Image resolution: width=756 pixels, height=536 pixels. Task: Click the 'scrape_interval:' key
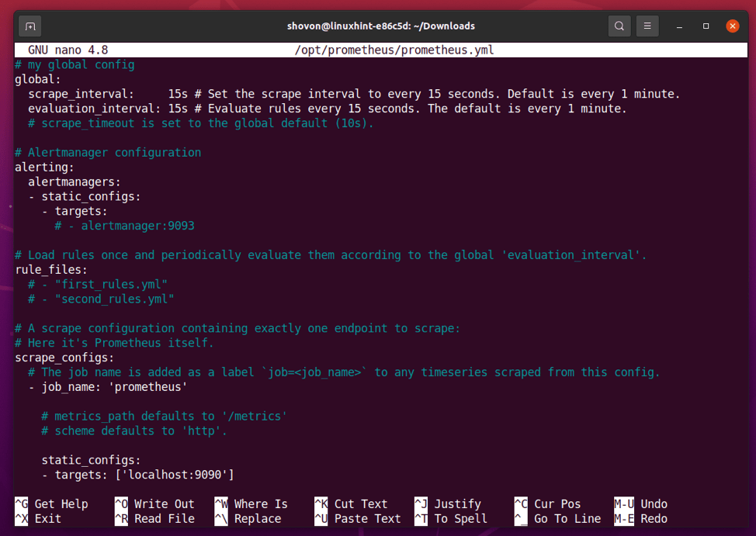(81, 94)
